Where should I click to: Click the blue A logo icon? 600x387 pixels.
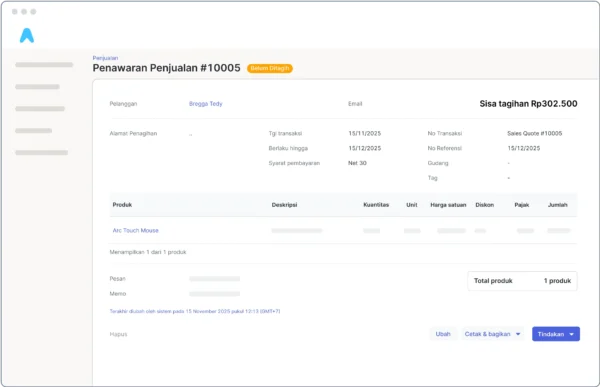pyautogui.click(x=27, y=35)
